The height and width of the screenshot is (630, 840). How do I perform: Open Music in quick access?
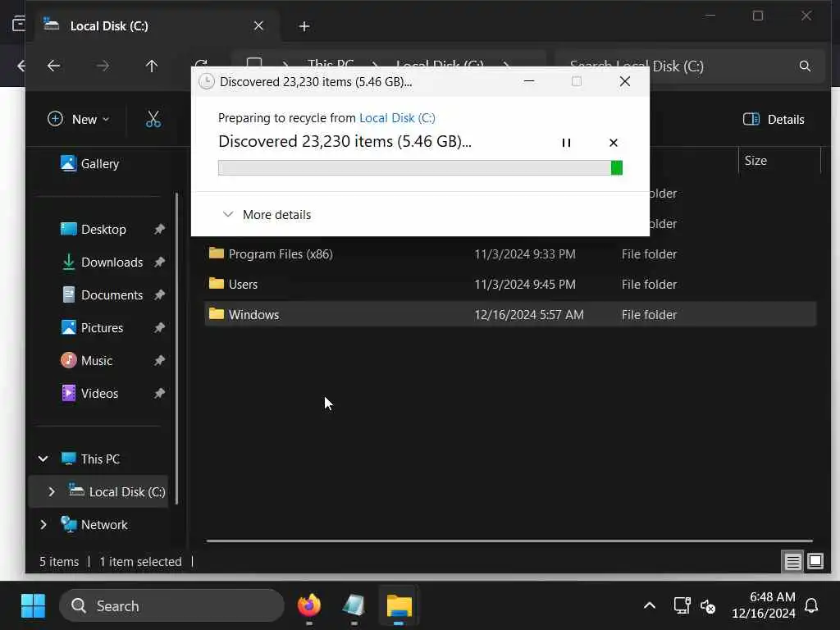[x=86, y=361]
